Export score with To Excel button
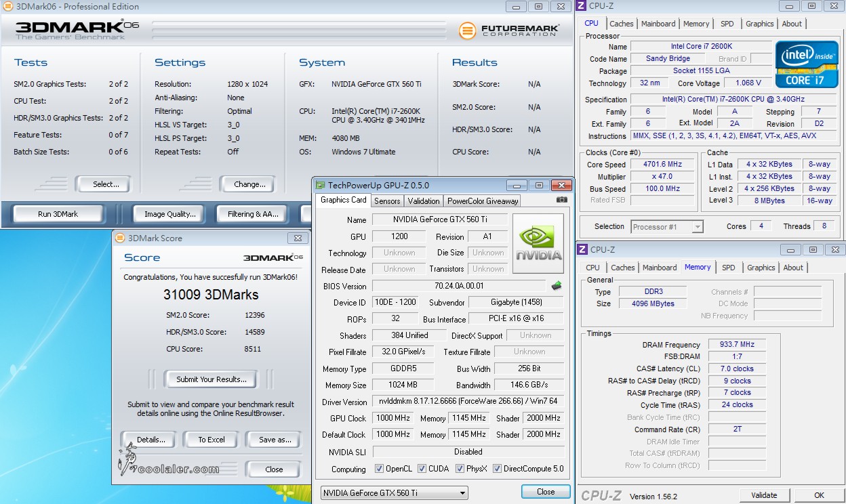This screenshot has width=846, height=504. click(x=211, y=440)
